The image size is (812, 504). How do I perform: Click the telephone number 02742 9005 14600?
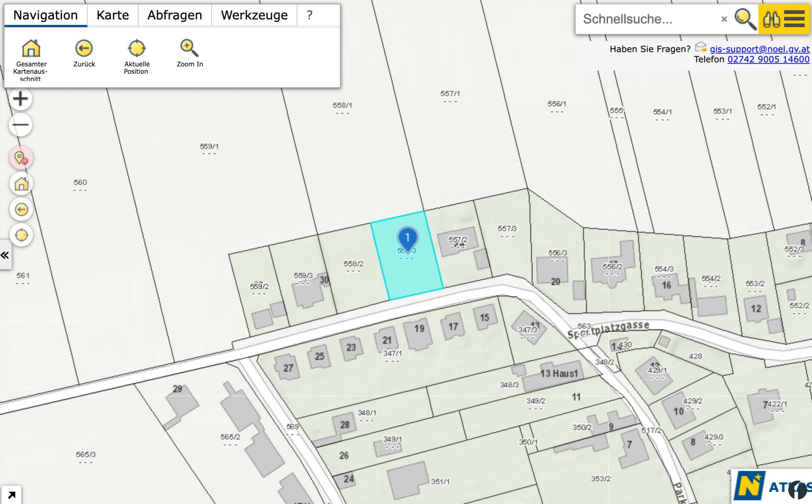pyautogui.click(x=768, y=59)
